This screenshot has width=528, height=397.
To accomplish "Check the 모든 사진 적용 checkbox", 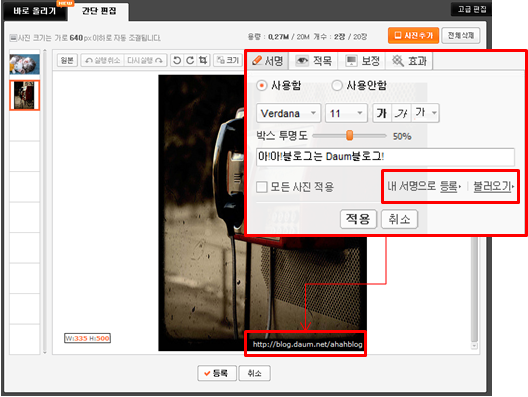I will [262, 187].
